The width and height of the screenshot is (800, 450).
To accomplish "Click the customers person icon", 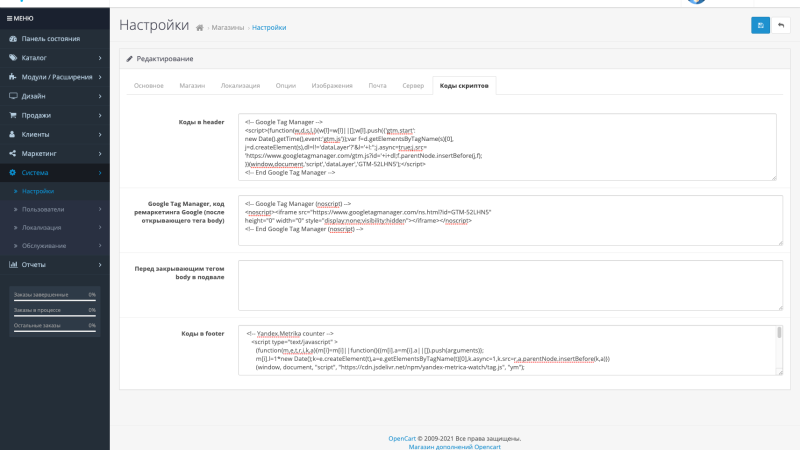I will pos(13,134).
